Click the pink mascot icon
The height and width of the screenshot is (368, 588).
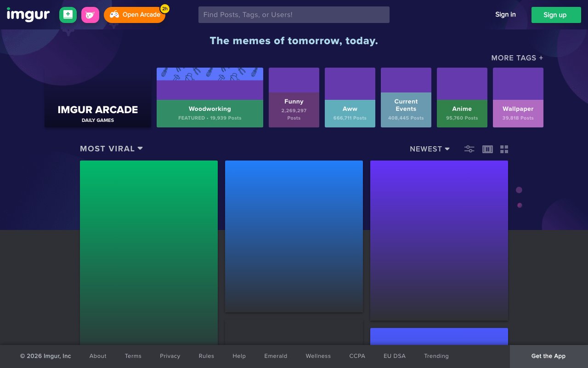tap(90, 15)
